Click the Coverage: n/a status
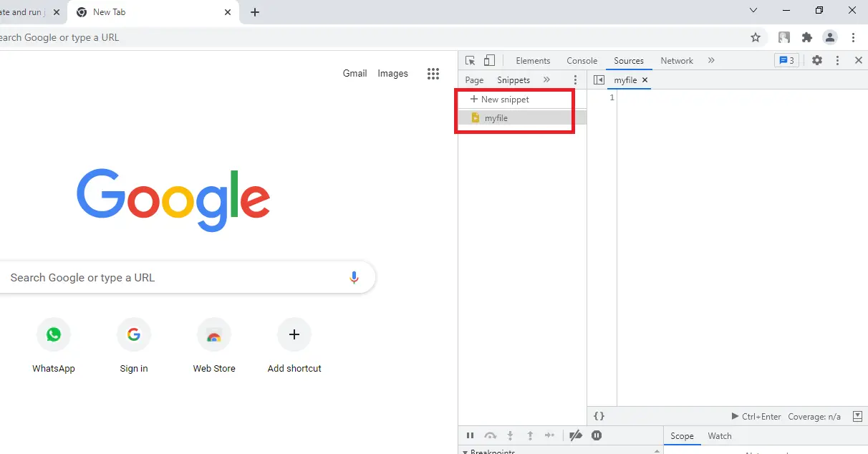 click(x=814, y=416)
